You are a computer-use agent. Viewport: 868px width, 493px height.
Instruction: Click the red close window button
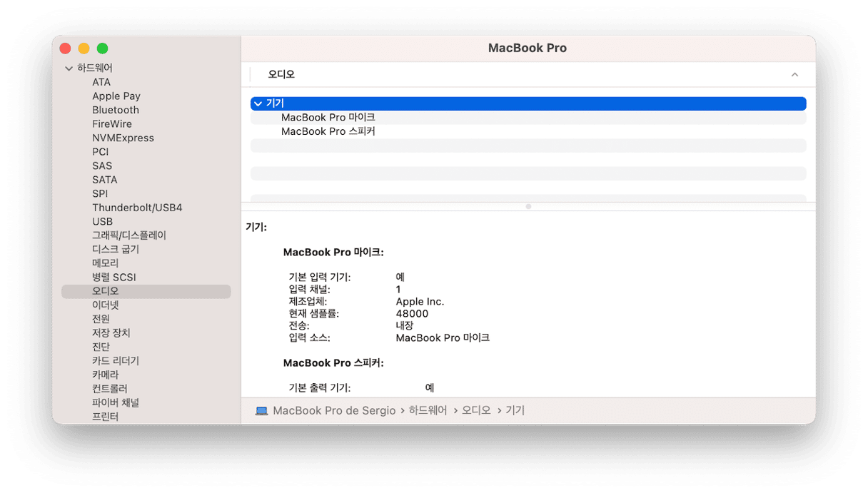coord(65,49)
